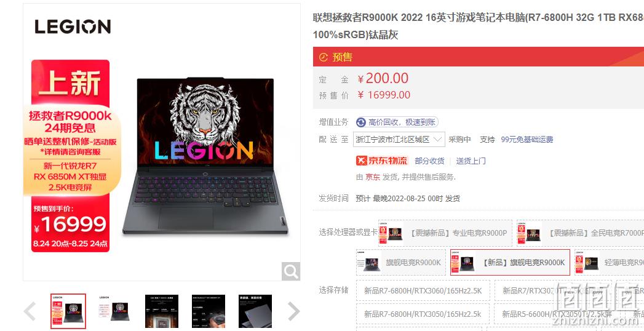Show next thumbnails with right arrow
The width and height of the screenshot is (644, 331).
tap(293, 311)
